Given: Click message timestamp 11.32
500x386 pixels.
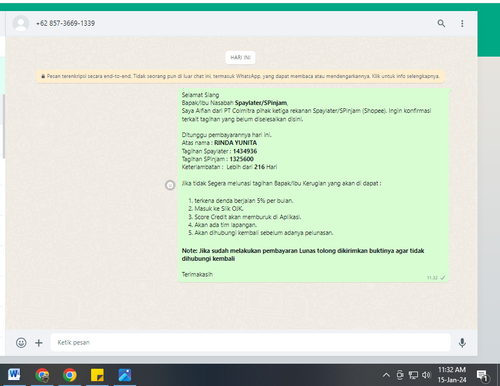Looking at the screenshot, I should tap(432, 278).
